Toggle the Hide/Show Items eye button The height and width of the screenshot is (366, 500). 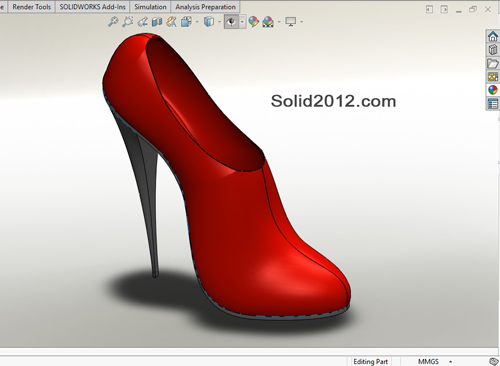pos(231,22)
